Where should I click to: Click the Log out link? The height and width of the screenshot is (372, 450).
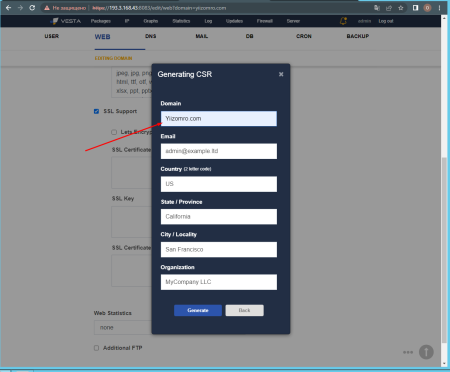[x=386, y=21]
